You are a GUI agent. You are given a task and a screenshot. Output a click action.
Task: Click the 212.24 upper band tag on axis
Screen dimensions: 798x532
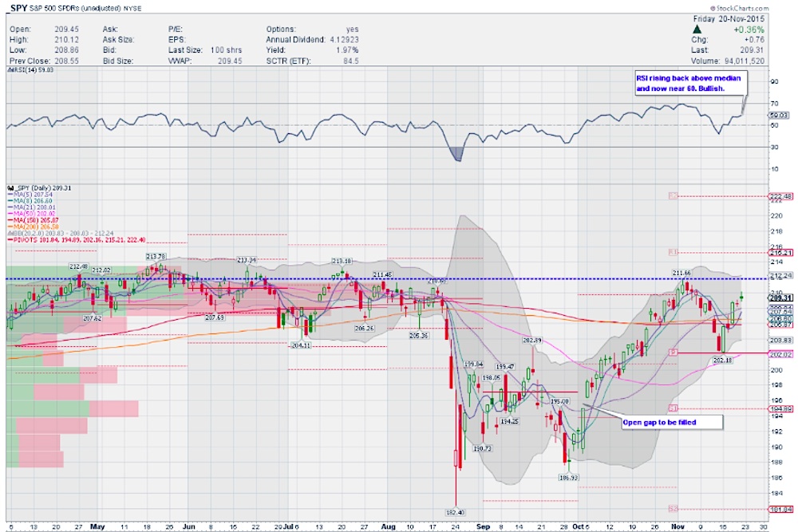[781, 276]
